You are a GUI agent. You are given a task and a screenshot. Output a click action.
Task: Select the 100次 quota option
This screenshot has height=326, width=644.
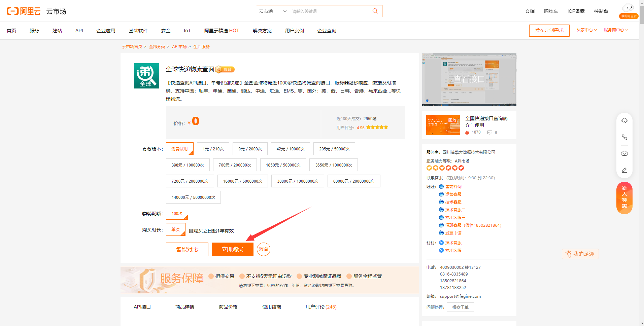coord(177,213)
